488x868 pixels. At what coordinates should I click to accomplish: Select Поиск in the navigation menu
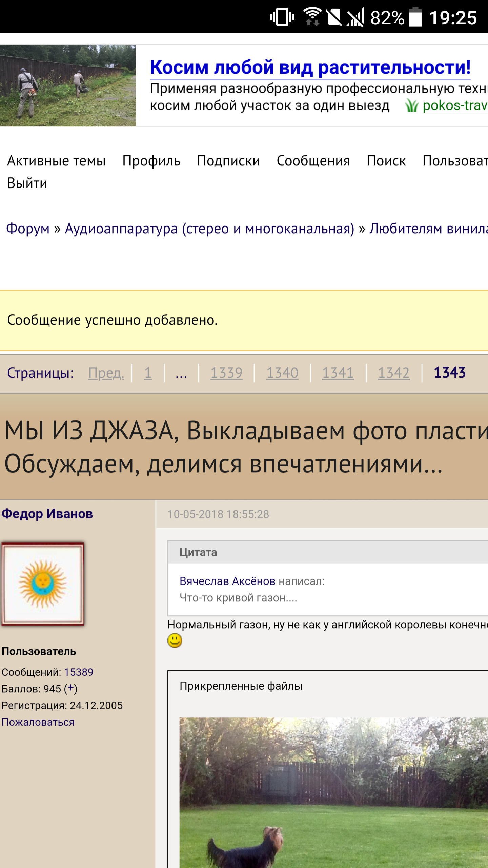(x=386, y=161)
